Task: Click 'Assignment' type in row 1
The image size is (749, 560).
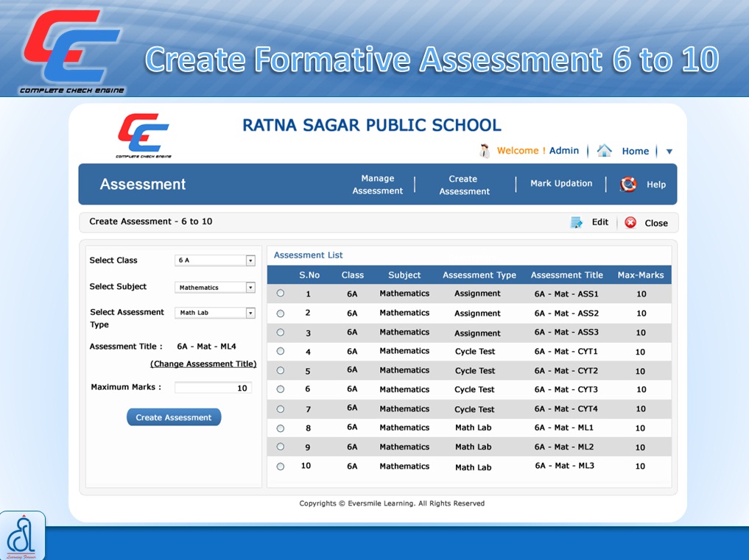Action: 477,294
